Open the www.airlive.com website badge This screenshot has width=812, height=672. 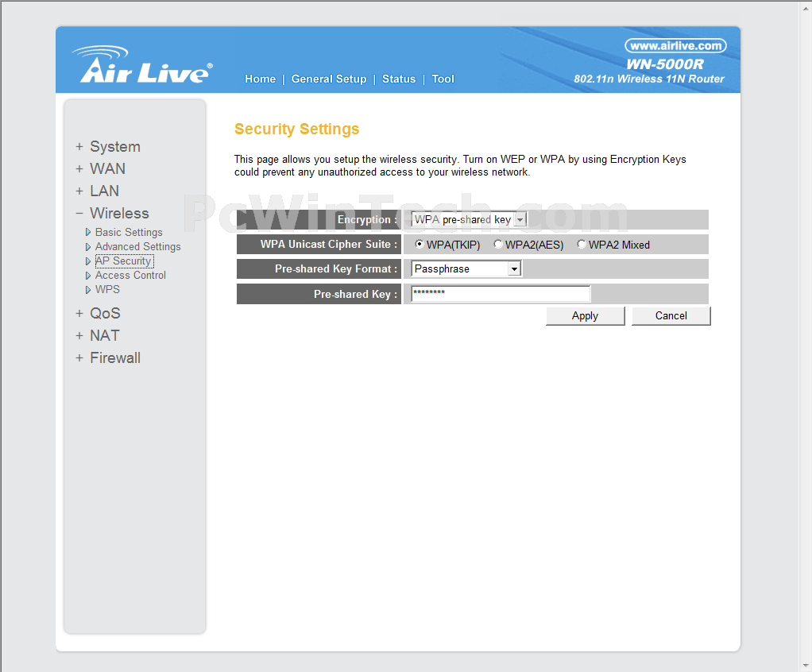(x=675, y=45)
